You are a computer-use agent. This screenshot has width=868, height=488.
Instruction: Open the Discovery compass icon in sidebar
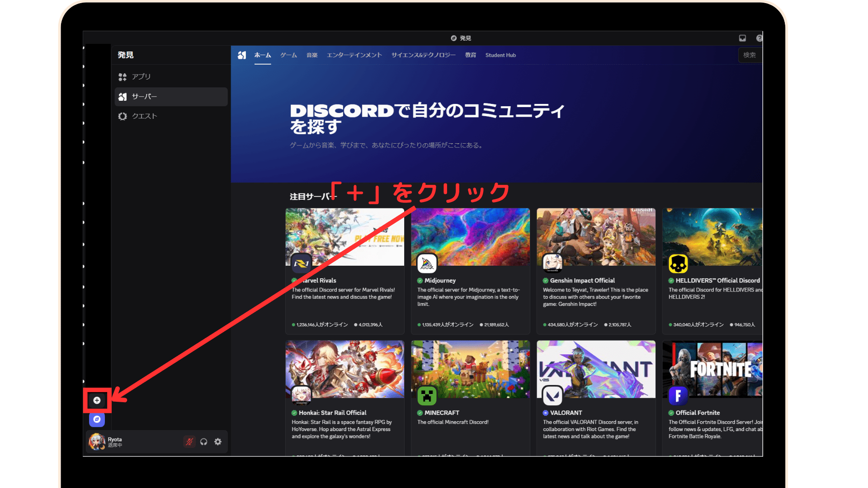[x=97, y=419]
